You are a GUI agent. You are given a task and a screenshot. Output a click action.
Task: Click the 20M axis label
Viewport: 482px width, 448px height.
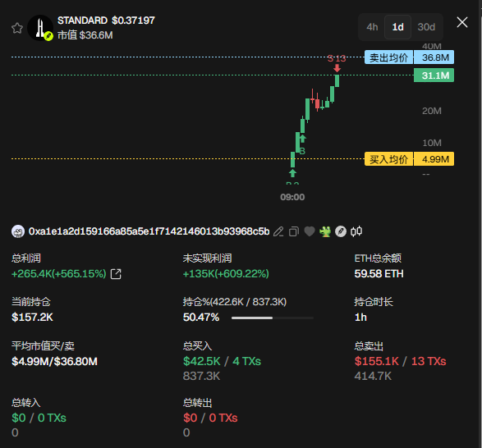(432, 111)
